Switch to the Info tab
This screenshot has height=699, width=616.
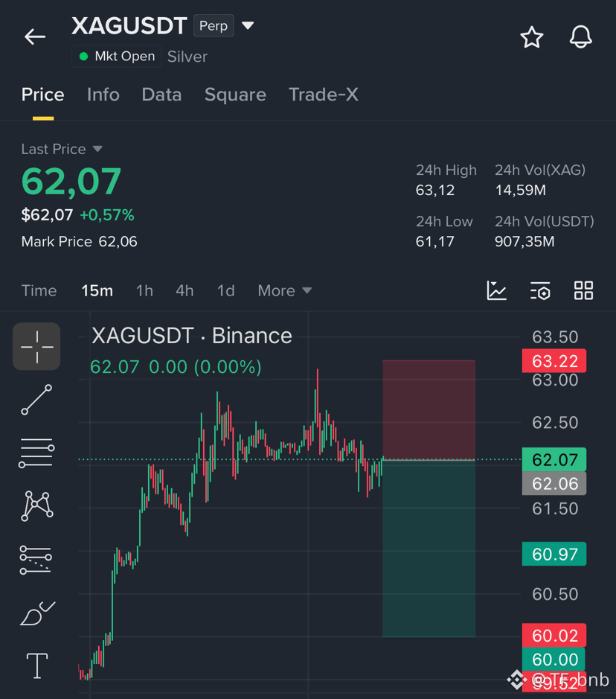[x=103, y=95]
